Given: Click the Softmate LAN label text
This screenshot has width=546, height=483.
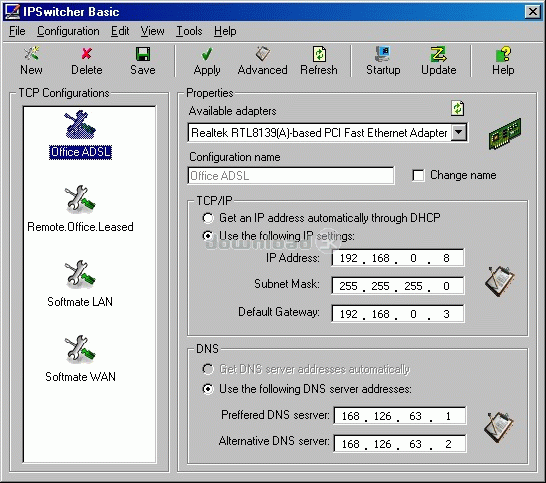Looking at the screenshot, I should click(x=80, y=302).
